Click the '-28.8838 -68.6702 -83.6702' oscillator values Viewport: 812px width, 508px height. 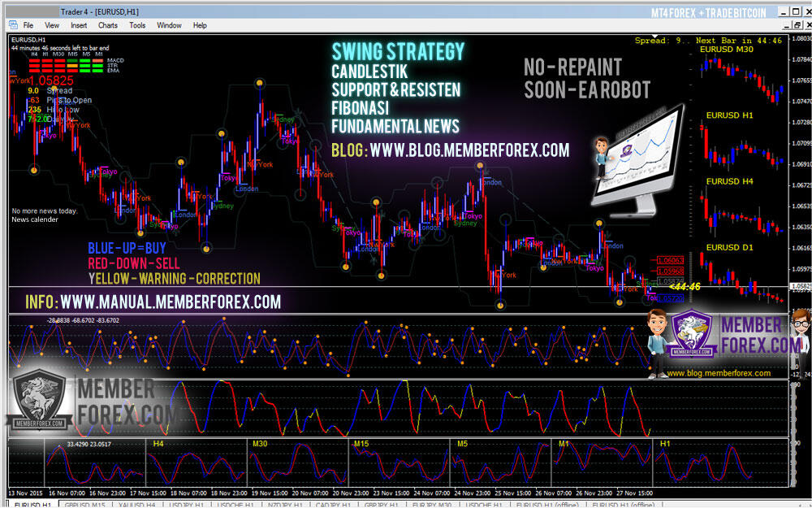83,320
